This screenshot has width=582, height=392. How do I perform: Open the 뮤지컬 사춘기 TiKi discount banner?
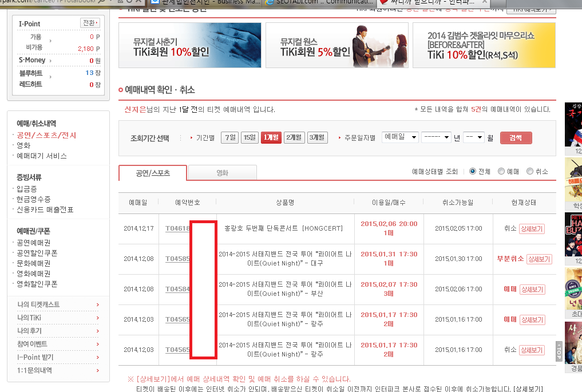pos(189,45)
